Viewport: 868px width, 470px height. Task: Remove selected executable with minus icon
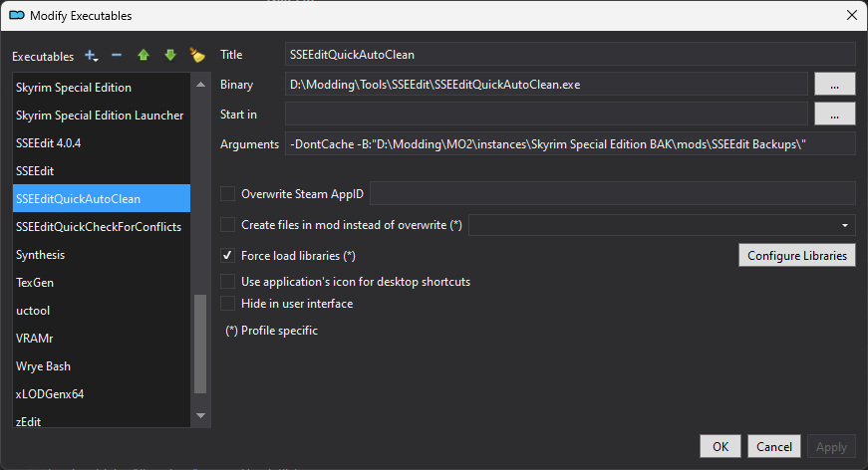point(117,56)
